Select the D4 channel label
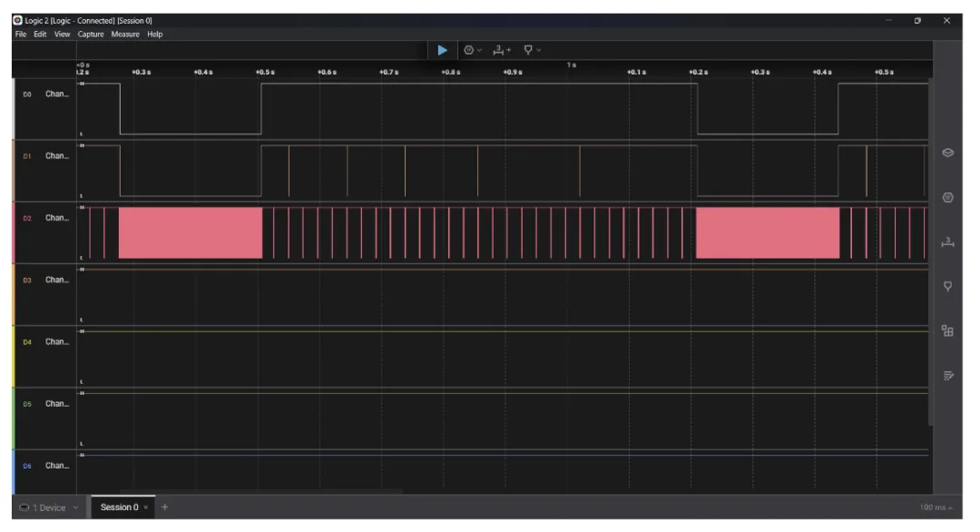This screenshot has height=532, width=980. [x=45, y=342]
